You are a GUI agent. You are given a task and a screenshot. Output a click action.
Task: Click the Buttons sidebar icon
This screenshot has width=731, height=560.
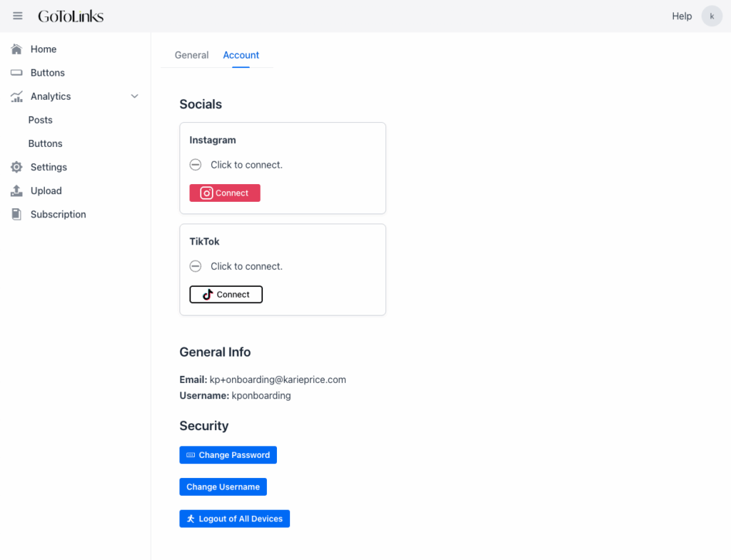pyautogui.click(x=16, y=73)
